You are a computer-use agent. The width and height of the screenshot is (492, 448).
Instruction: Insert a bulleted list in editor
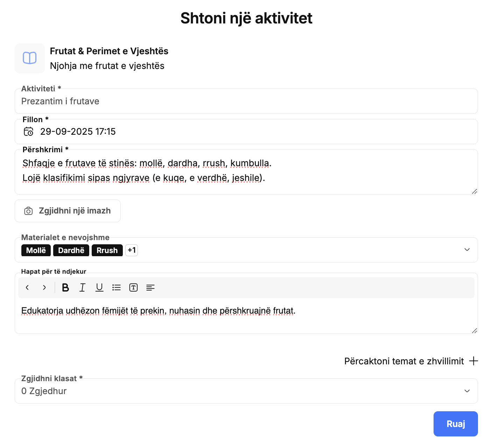coord(117,288)
